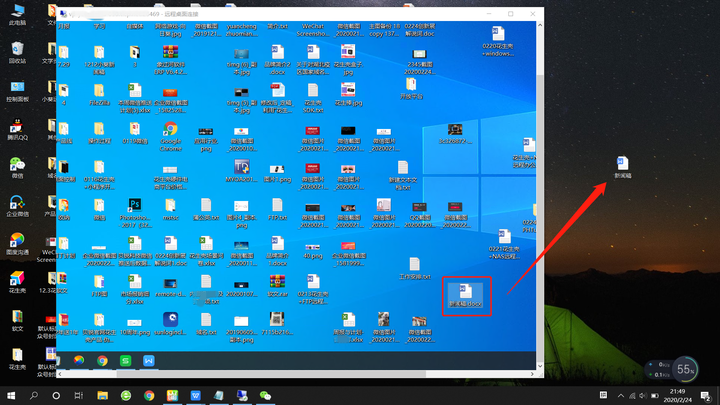Open the 企业微信 desktop shortcut
Screen dimensions: 720x405
17,206
